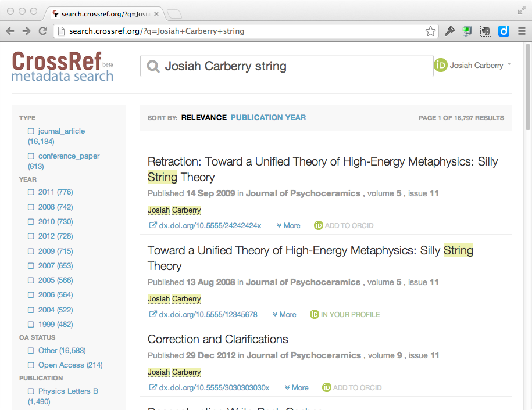Reload the page with the refresh icon
The width and height of the screenshot is (532, 410).
point(42,31)
